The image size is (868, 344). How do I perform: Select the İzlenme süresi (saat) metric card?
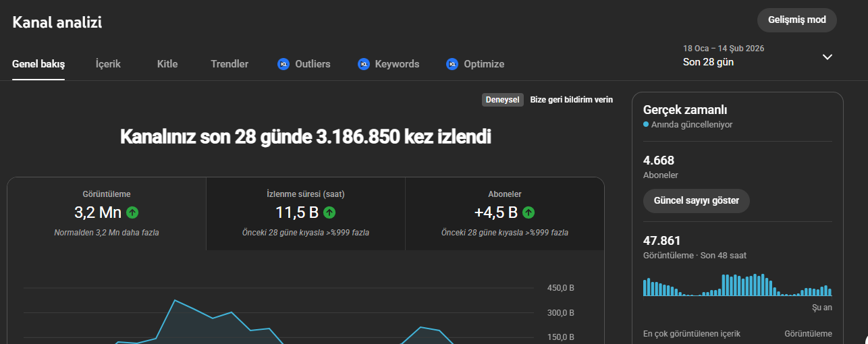coord(306,214)
